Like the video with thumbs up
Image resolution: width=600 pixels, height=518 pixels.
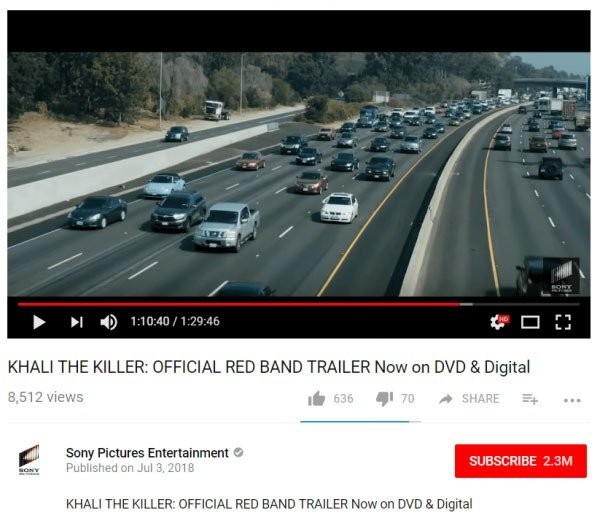pos(316,399)
